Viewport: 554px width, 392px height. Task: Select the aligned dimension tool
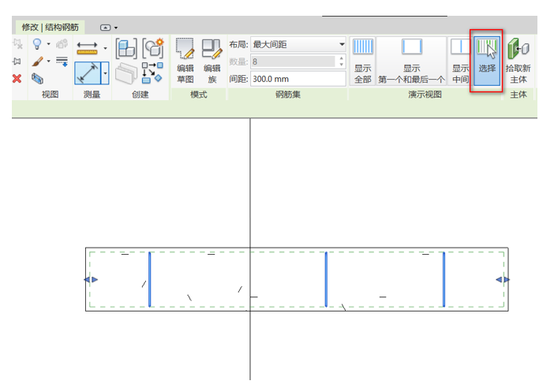click(88, 73)
